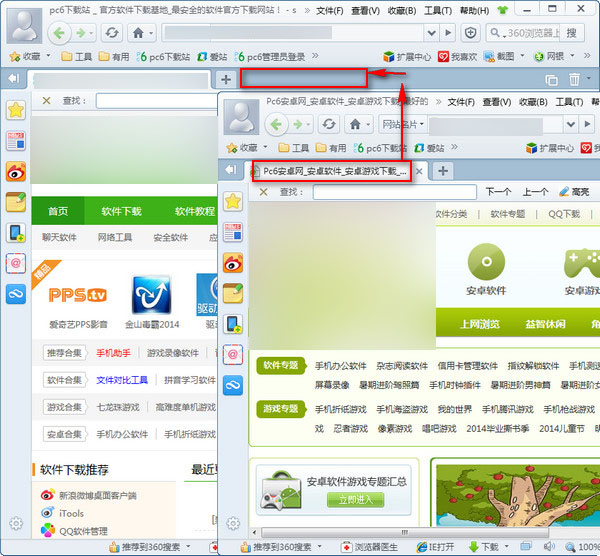Viewport: 600px width, 556px height.
Task: Open the 收藏 favorites menu in rear window
Action: tap(30, 57)
